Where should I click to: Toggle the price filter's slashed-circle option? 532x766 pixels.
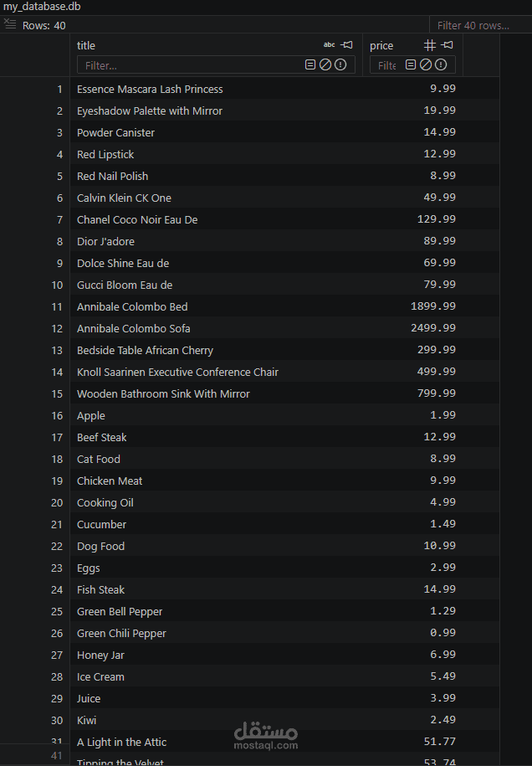[426, 64]
